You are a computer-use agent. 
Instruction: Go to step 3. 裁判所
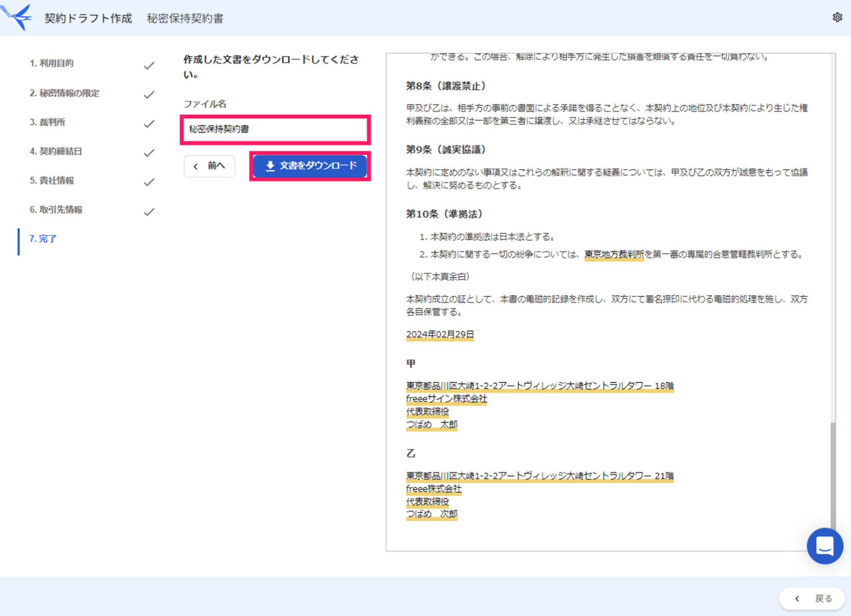coord(47,122)
